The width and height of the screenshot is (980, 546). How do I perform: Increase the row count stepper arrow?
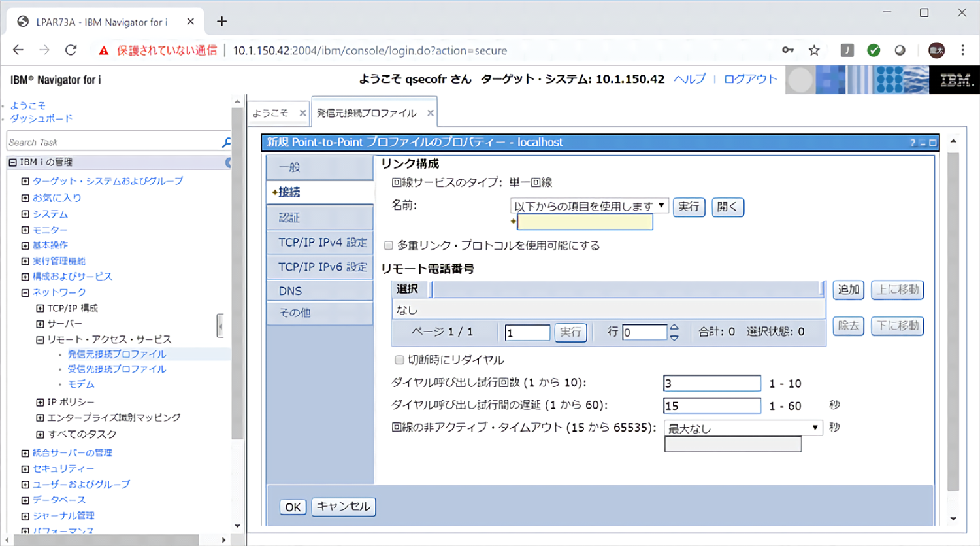(x=674, y=328)
